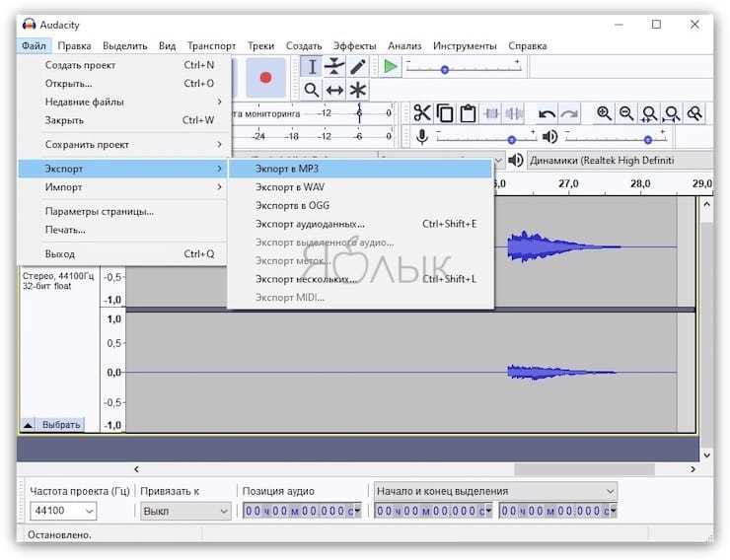This screenshot has height=560, width=730.
Task: Click the Copy icon
Action: tap(445, 113)
